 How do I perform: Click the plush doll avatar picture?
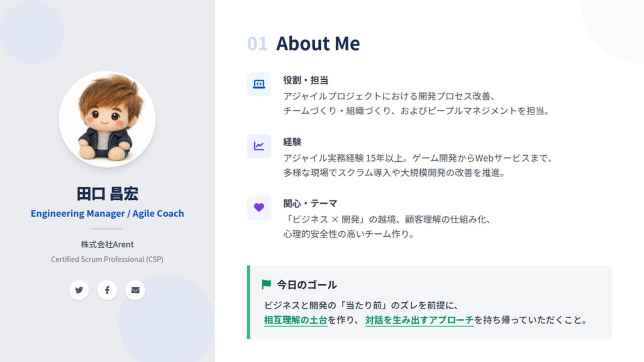click(x=107, y=119)
